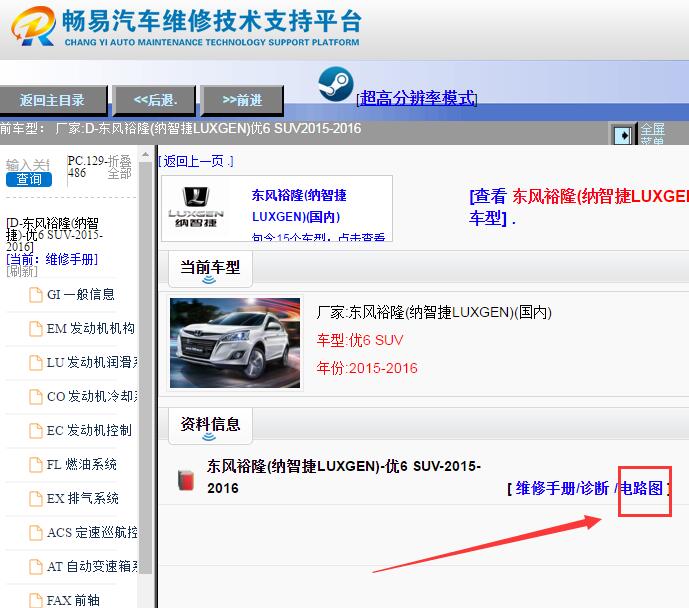The image size is (689, 608).
Task: Select FAX 前轴 tree item
Action: (73, 600)
